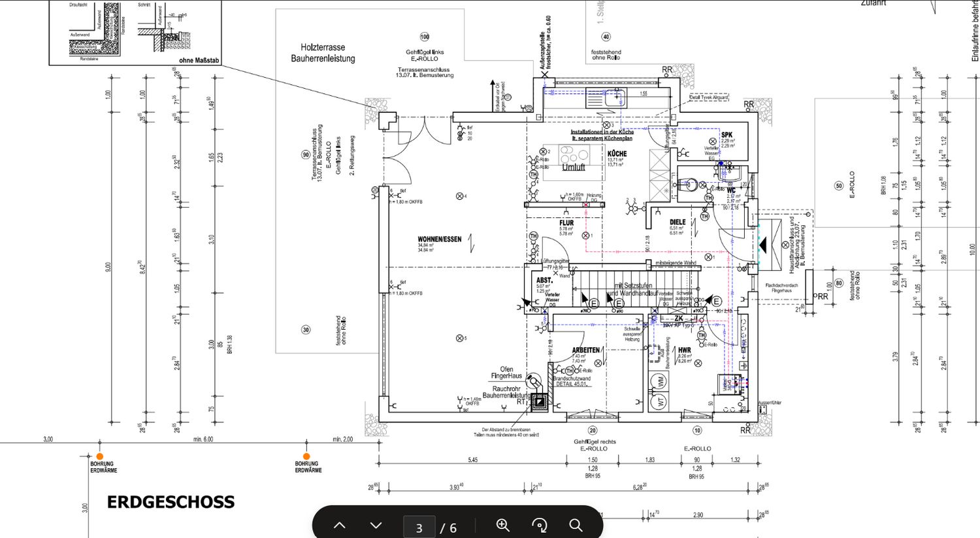Zoom in with the magnifier plus icon
980x538 pixels.
tap(502, 525)
